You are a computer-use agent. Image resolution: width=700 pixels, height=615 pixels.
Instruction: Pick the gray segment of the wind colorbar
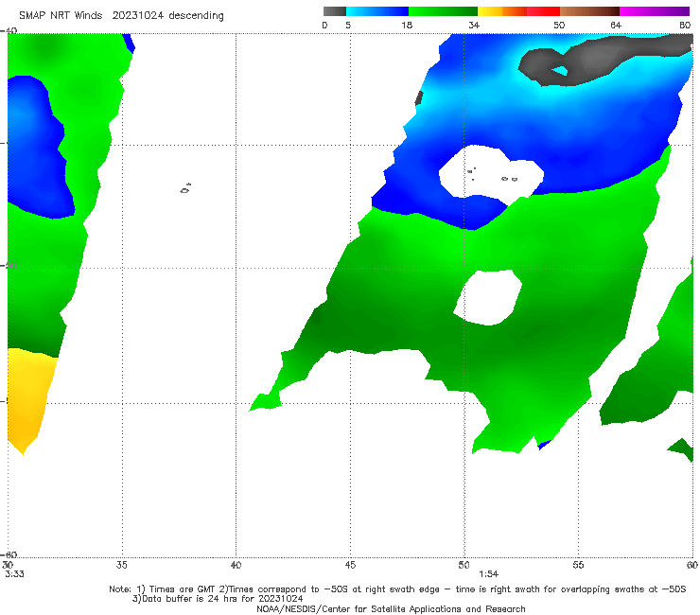(335, 11)
